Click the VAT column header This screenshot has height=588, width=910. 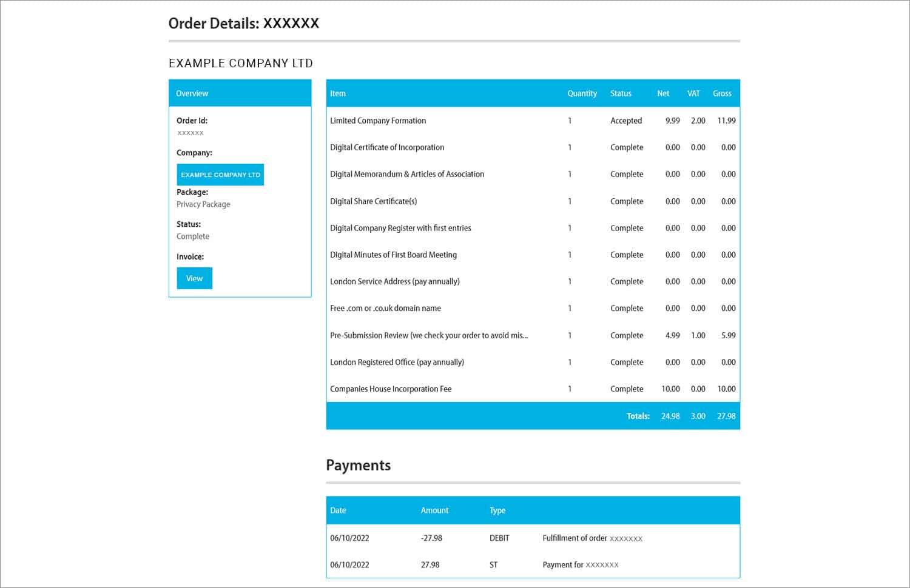tap(693, 93)
